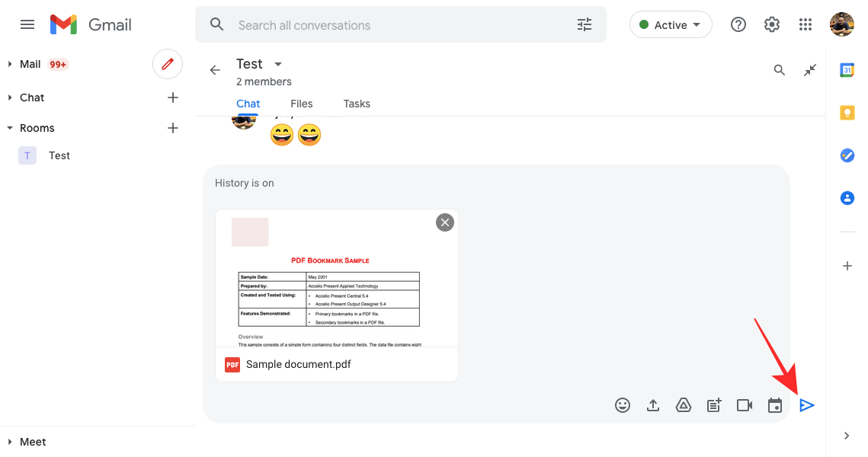Add a video meeting to message
This screenshot has width=868, height=457.
(745, 405)
